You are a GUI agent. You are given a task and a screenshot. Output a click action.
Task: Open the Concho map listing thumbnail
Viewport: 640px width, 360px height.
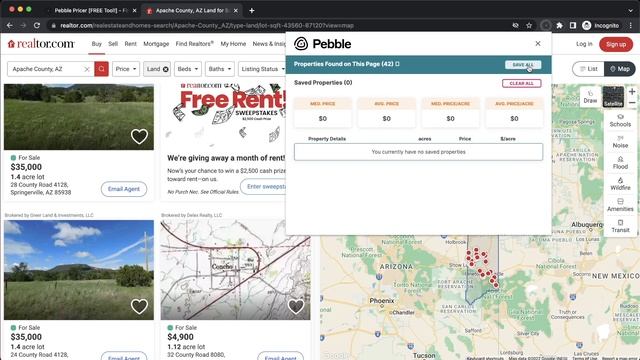point(236,270)
